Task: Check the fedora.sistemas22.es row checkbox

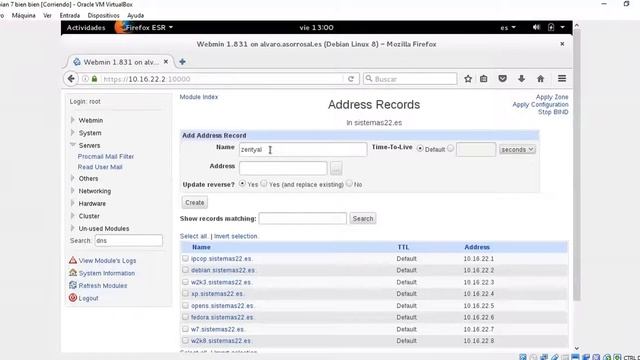Action: (185, 317)
